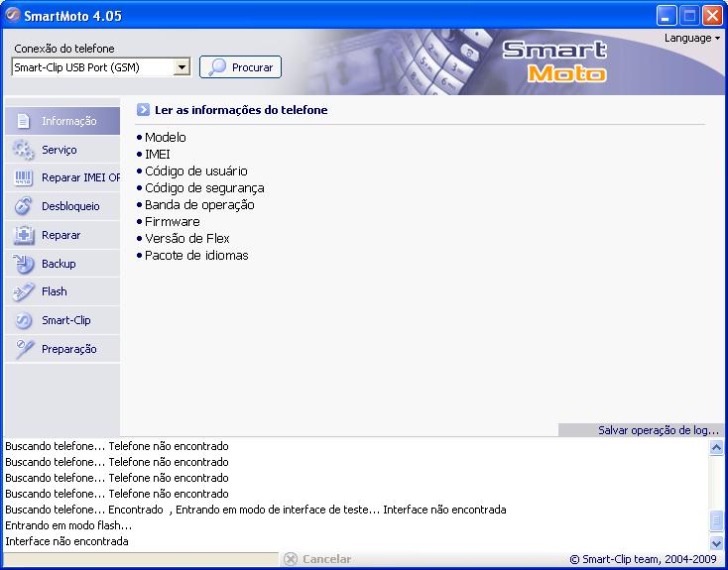The image size is (728, 570).
Task: Click log line with Entrando em modo de interface
Action: (256, 510)
